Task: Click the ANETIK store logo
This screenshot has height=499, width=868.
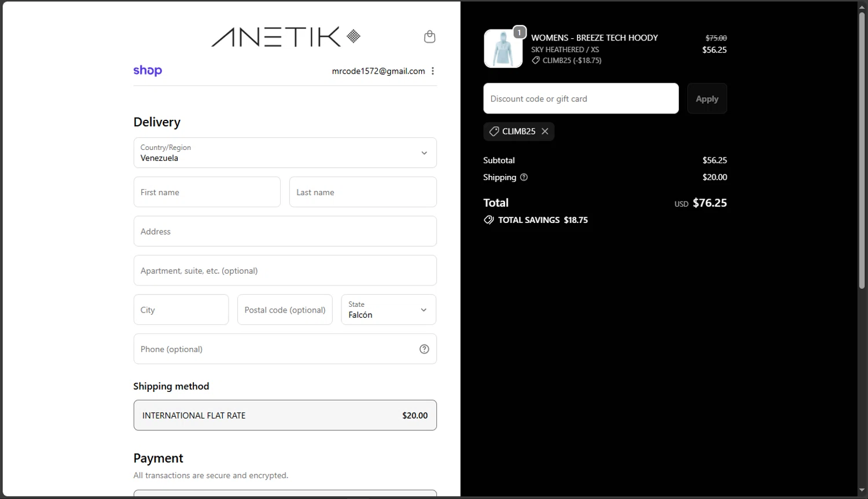Action: point(286,37)
